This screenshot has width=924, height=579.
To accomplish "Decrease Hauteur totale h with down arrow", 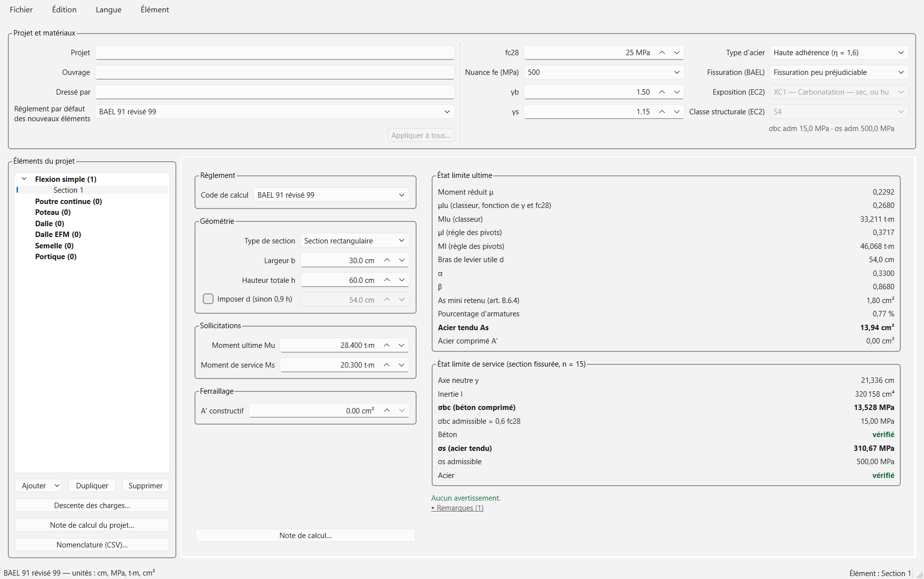I will pyautogui.click(x=402, y=280).
